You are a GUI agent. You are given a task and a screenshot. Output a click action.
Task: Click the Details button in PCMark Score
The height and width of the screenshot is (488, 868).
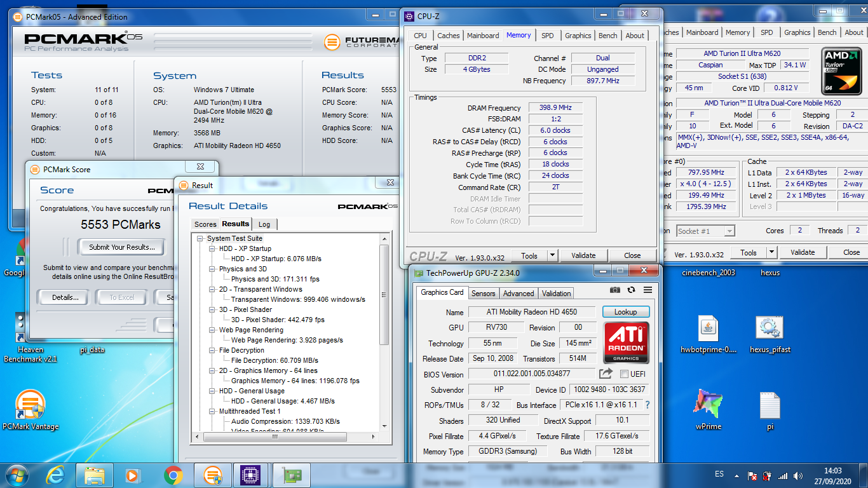[x=65, y=297]
